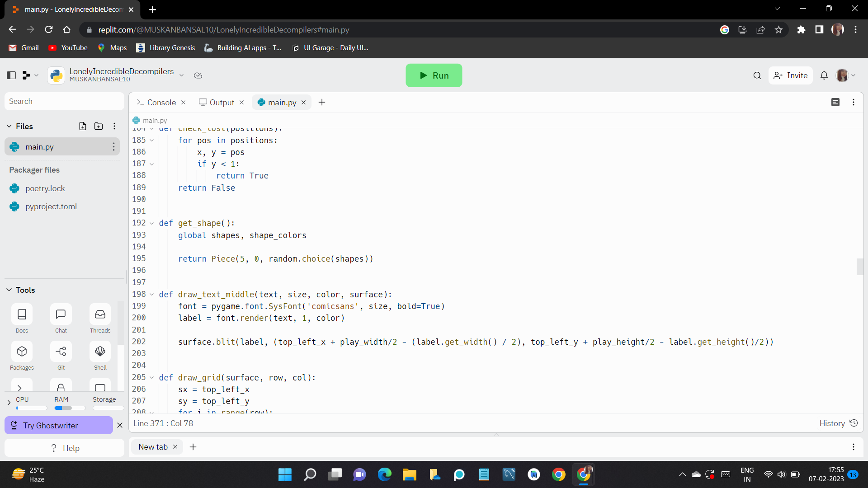Open editor pane three-dot menu

(x=854, y=102)
